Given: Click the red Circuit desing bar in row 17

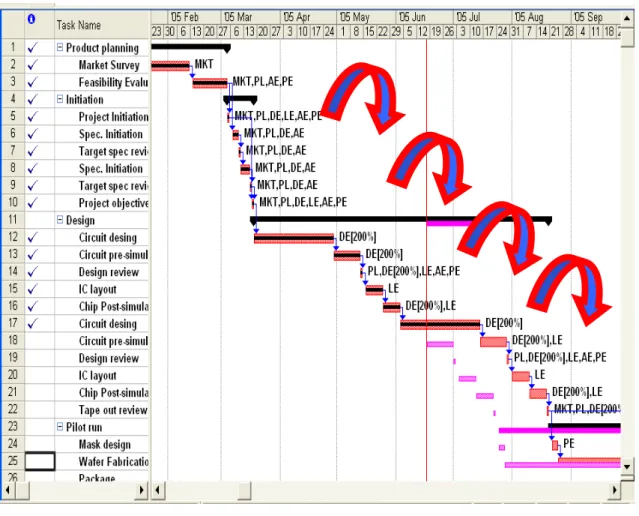Looking at the screenshot, I should coord(440,325).
